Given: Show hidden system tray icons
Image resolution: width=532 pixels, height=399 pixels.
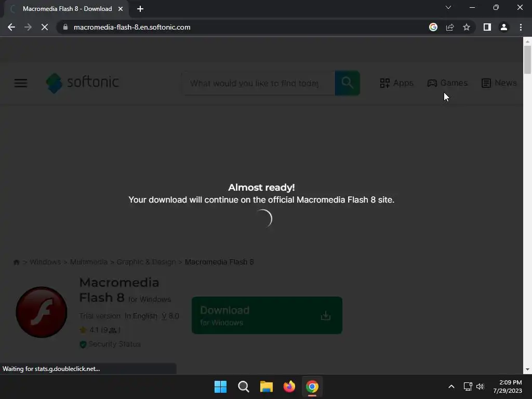Looking at the screenshot, I should (x=451, y=387).
